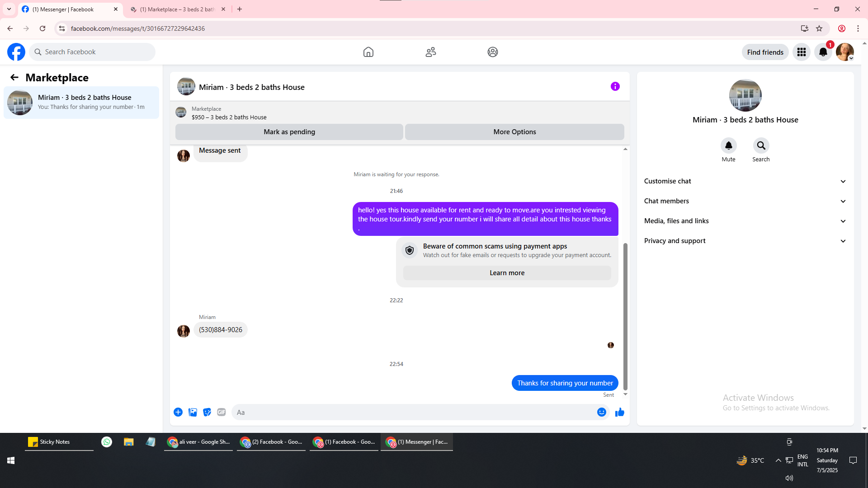Screen dimensions: 868x488
Task: Open the Facebook menu grid icon
Action: 801,52
